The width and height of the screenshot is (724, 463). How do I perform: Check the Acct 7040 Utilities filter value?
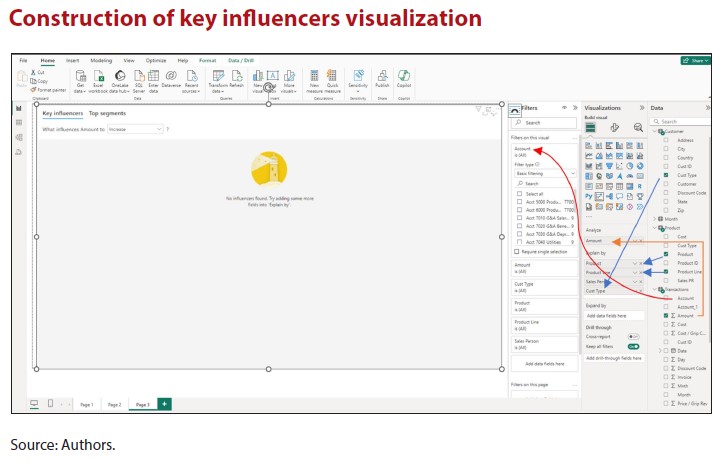[519, 242]
